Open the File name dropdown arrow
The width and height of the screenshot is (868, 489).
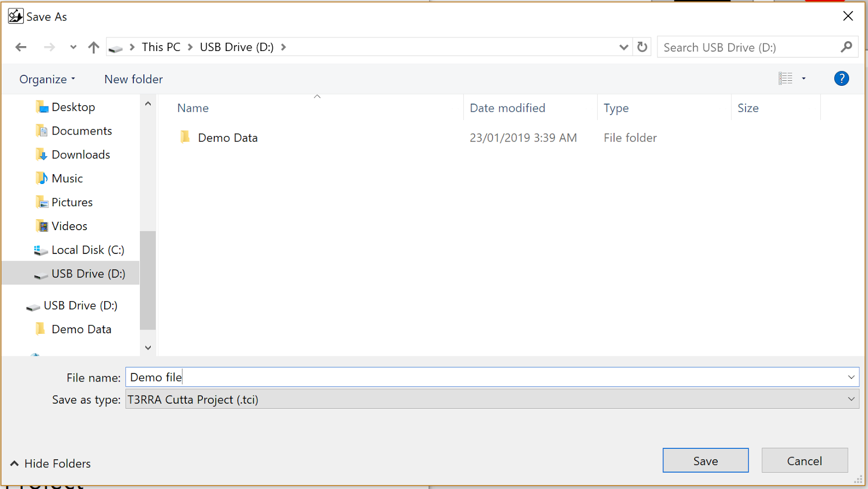point(851,377)
